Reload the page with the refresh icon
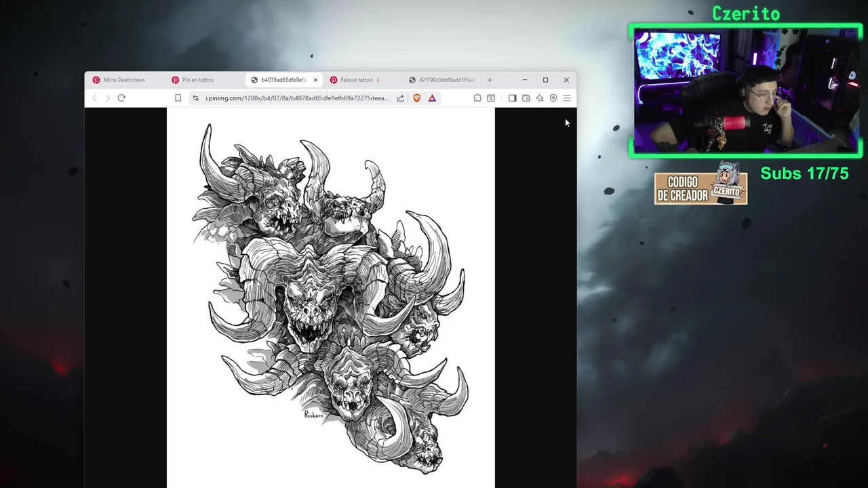This screenshot has height=488, width=868. coord(121,98)
